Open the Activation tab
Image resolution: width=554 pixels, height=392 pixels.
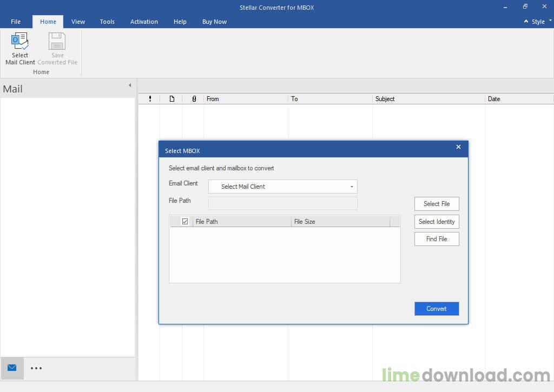144,22
